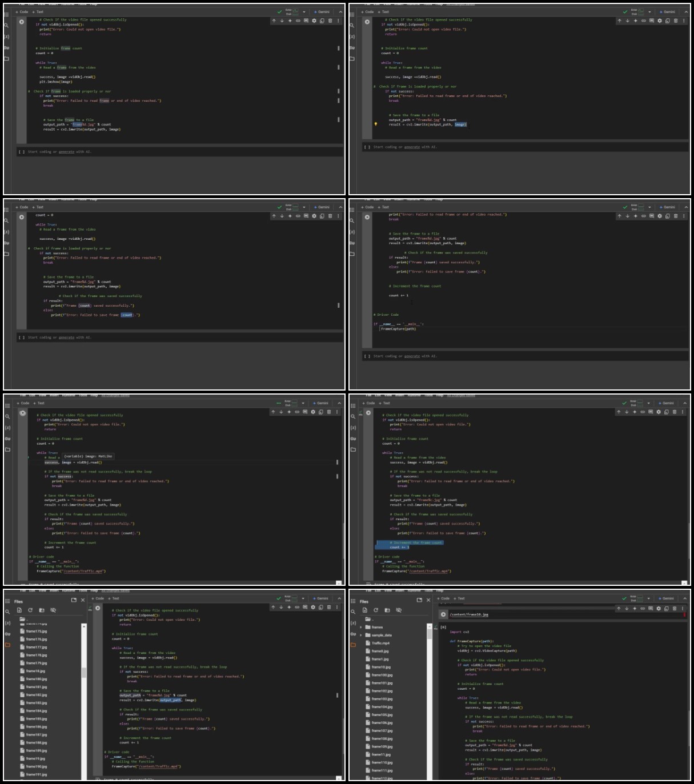694x784 pixels.
Task: Click the /content/frame10.jpg cell text
Action: (x=469, y=614)
